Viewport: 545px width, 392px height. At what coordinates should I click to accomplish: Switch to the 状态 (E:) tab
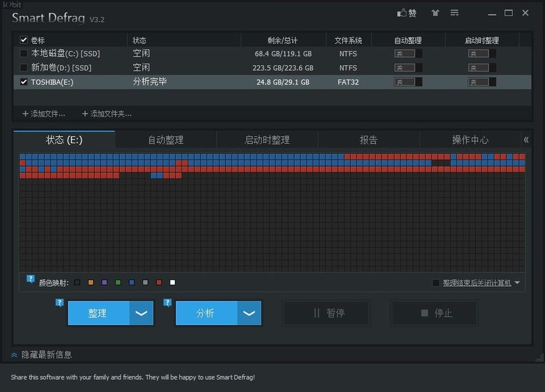point(64,140)
